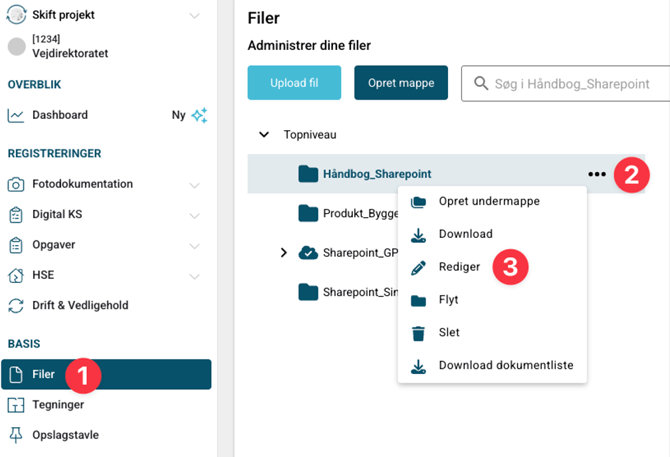This screenshot has height=457, width=670.
Task: Expand the Sharepoint_GP cloud folder
Action: [283, 253]
